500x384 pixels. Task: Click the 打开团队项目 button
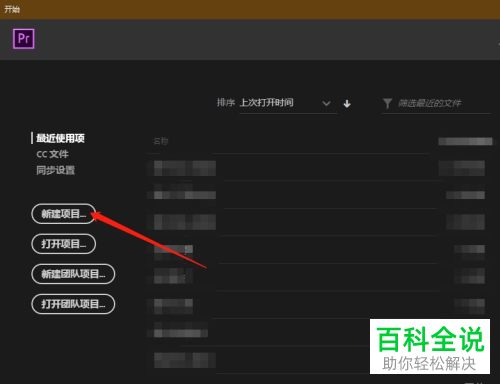73,304
